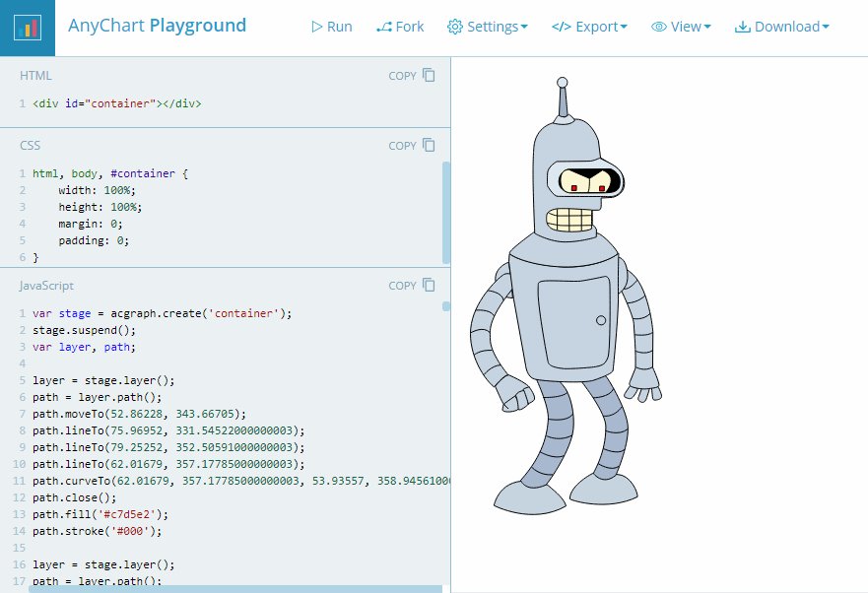Click the path.stroke('#000') code line
Image resolution: width=868 pixels, height=593 pixels.
(97, 531)
